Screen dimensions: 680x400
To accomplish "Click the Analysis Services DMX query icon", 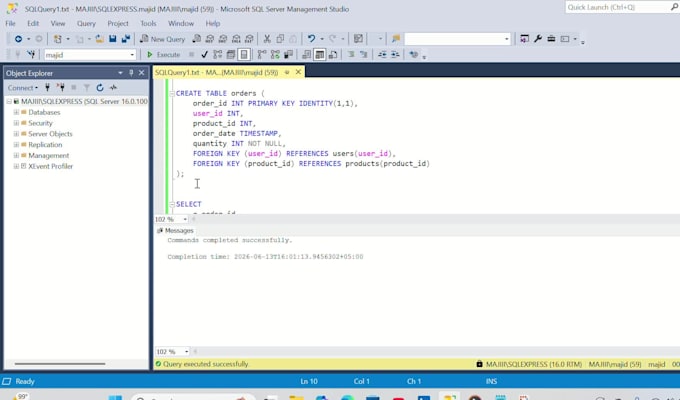I will pyautogui.click(x=223, y=39).
